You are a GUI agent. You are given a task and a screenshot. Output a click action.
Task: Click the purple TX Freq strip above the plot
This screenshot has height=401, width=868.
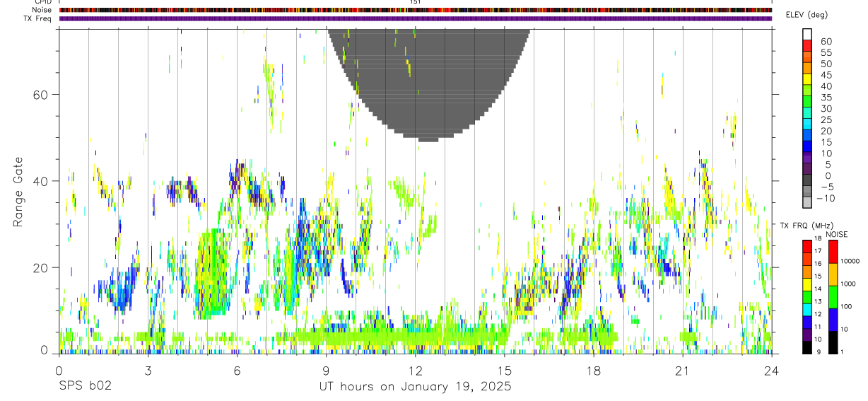point(415,18)
